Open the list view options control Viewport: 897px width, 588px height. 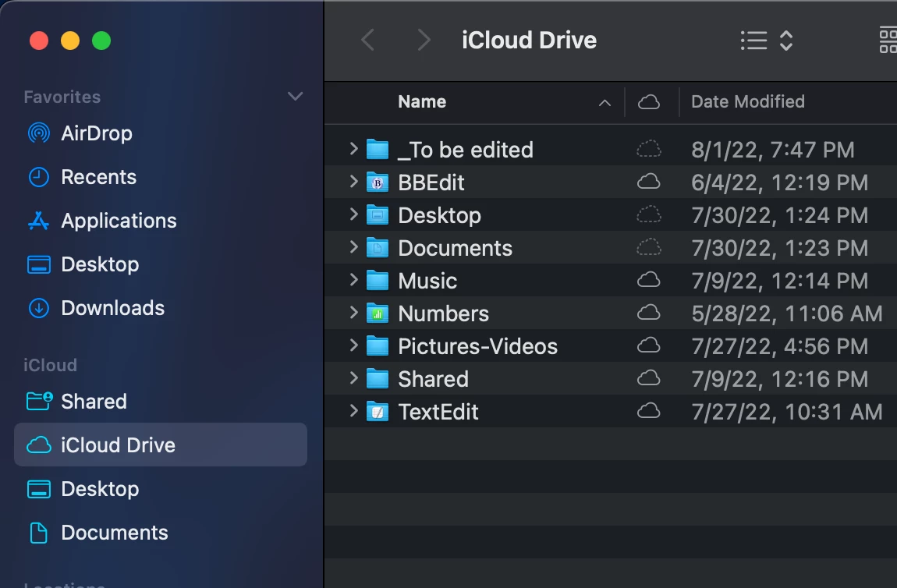tap(767, 41)
